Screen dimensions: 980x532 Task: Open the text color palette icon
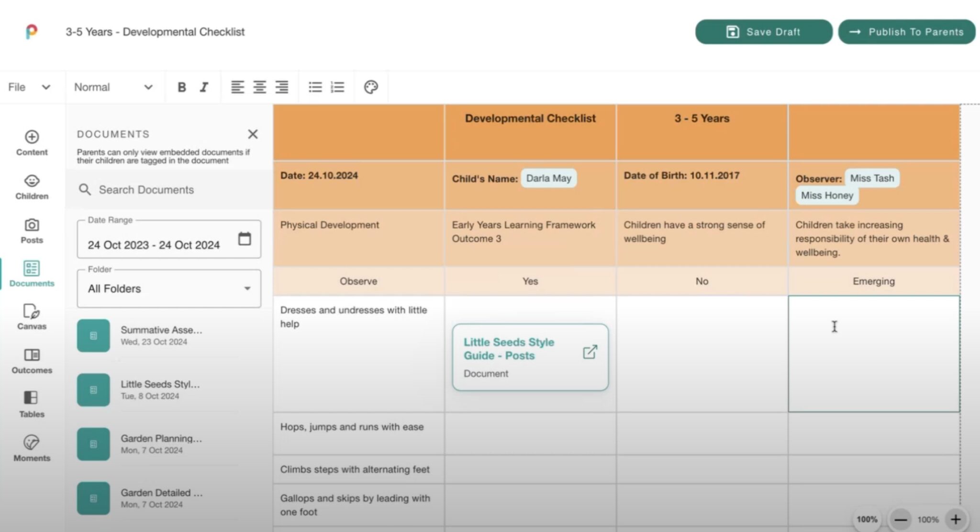[370, 87]
